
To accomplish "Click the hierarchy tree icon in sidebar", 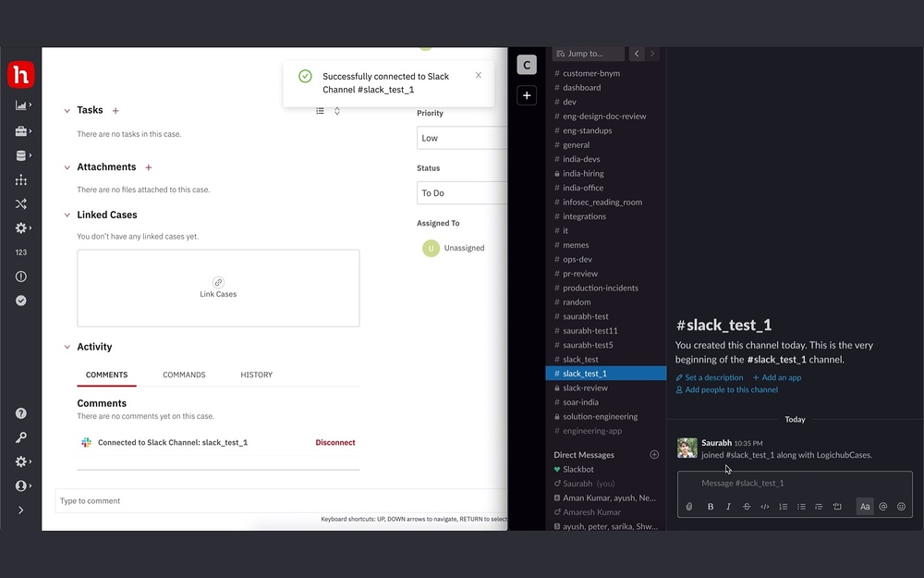I will 21,180.
